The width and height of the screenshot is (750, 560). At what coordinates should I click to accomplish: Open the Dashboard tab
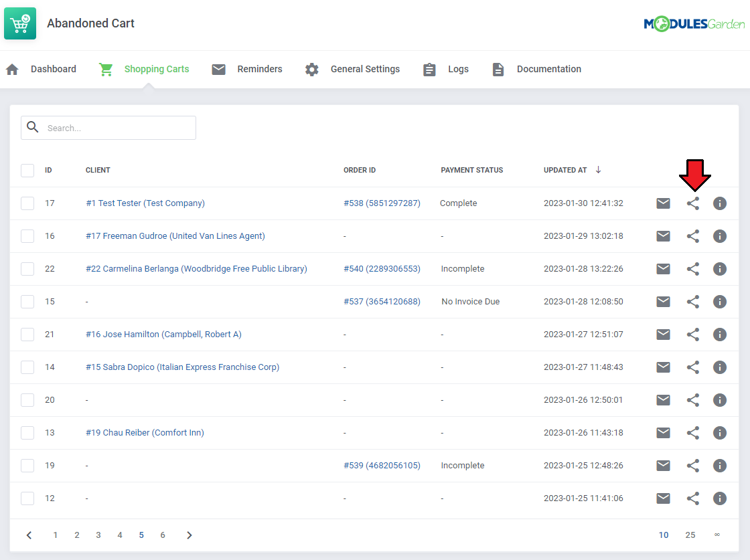tap(41, 70)
